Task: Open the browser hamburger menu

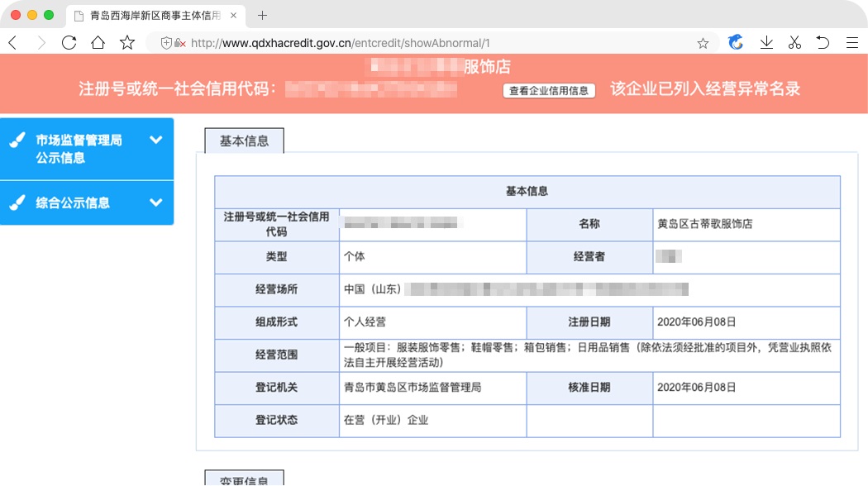Action: (851, 43)
